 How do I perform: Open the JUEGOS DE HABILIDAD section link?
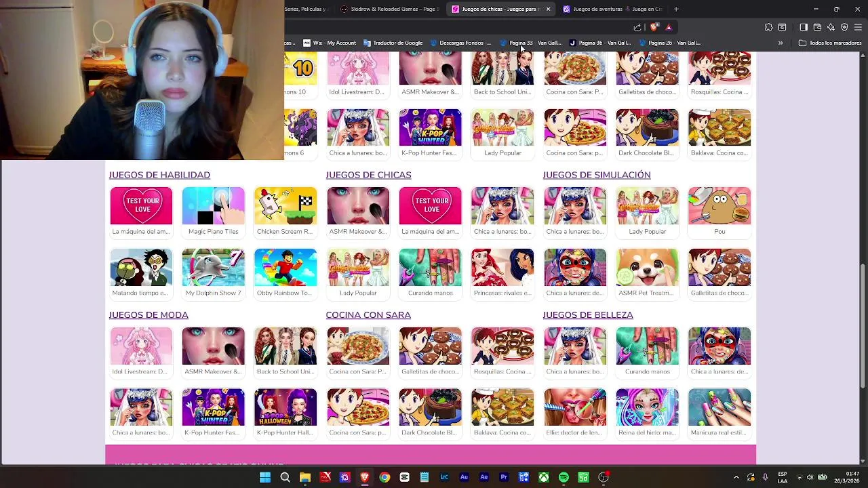click(x=159, y=175)
